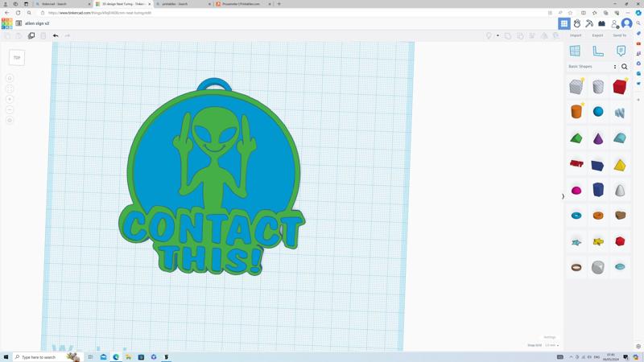Click the shapes search magnifier
The width and height of the screenshot is (644, 362).
pos(625,67)
